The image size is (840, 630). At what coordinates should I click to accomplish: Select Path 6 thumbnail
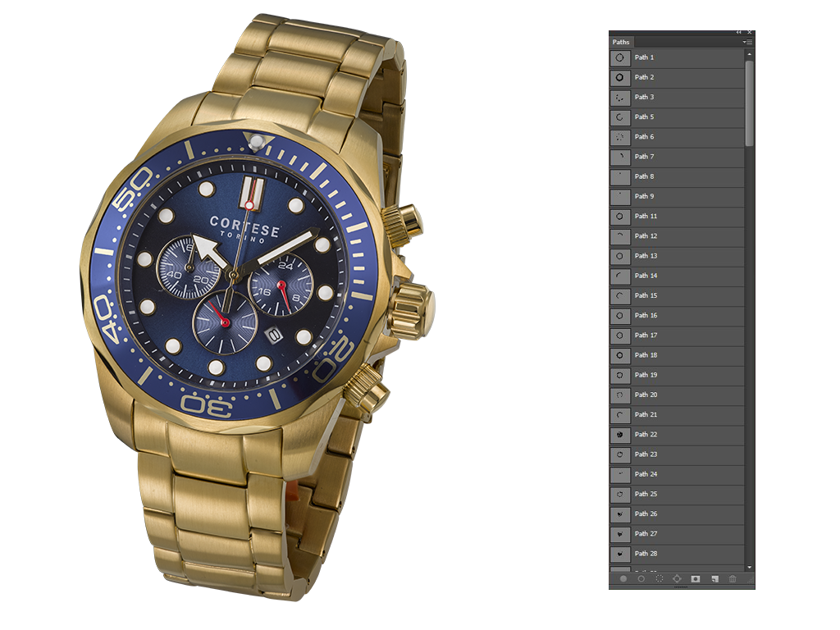point(620,137)
